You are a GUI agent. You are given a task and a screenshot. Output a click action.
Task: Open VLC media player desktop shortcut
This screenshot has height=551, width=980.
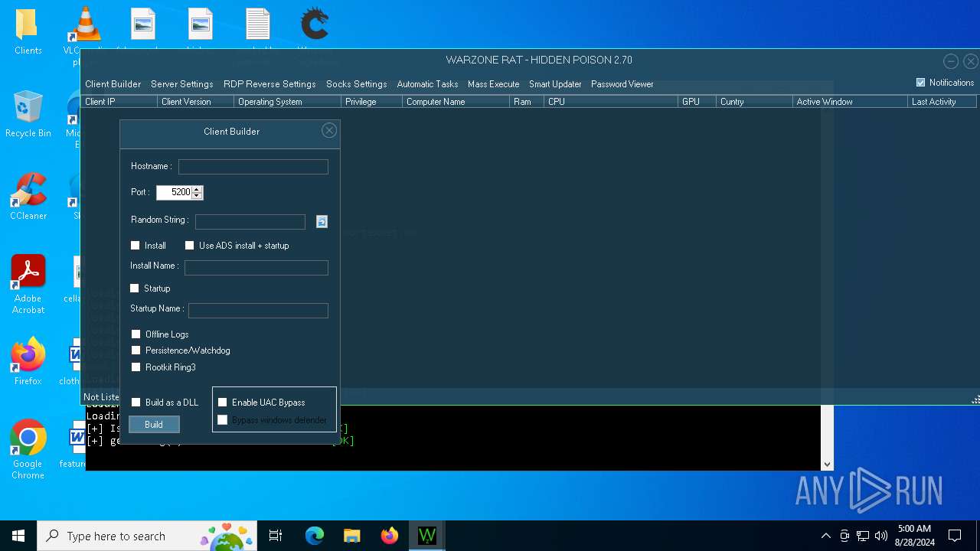point(85,31)
